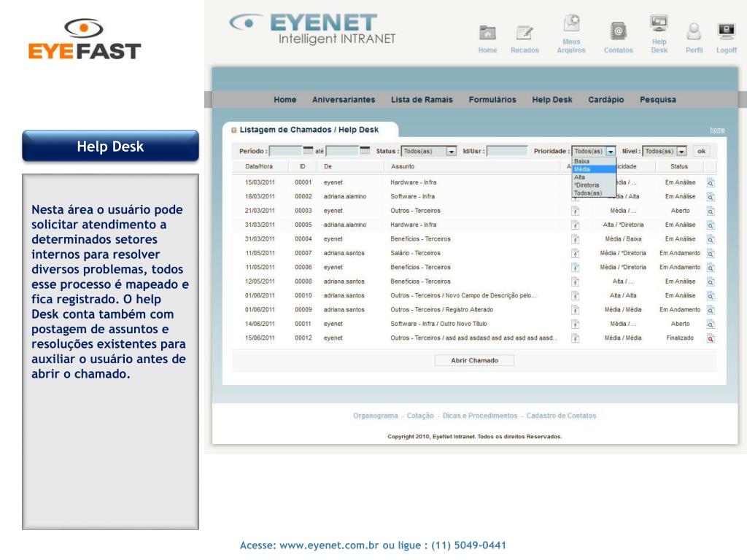Select the 'Salário - Terceiros' subject cell
This screenshot has width=747, height=560.
click(x=415, y=253)
